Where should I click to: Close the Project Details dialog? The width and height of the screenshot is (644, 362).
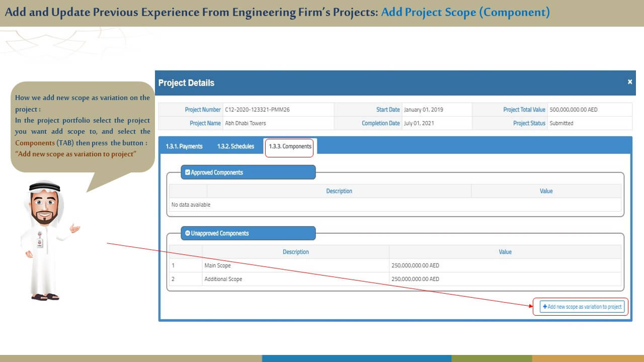[x=629, y=82]
